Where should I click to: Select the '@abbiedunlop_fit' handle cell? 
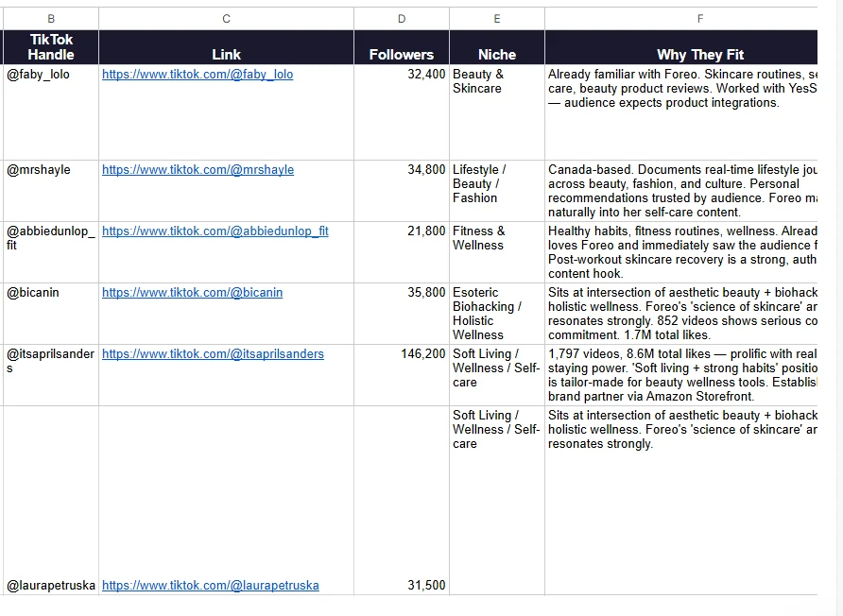(51, 252)
